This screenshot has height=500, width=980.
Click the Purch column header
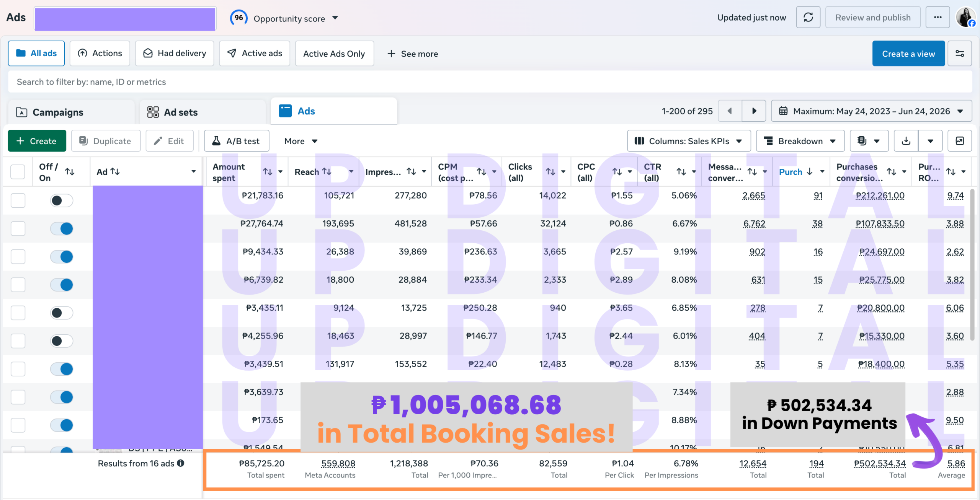(x=791, y=172)
